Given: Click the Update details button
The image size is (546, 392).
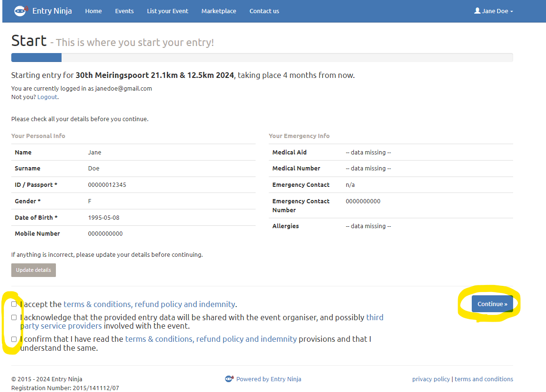Looking at the screenshot, I should pos(33,270).
